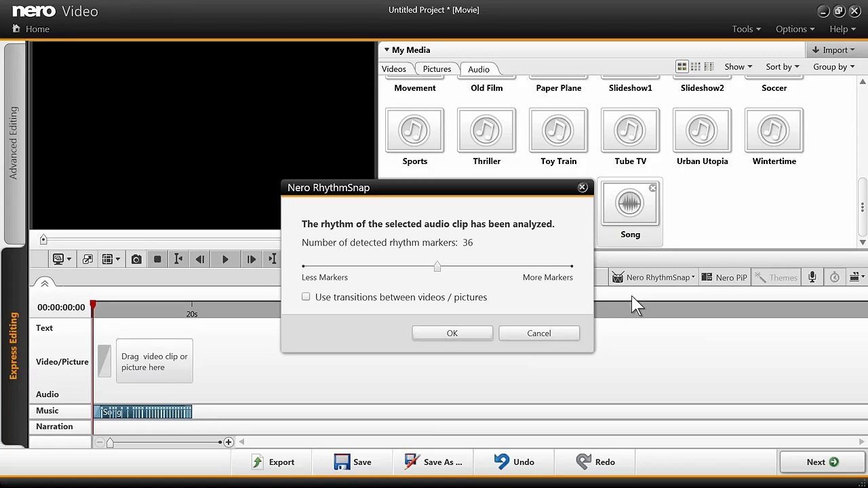Step back one frame
868x488 pixels.
[x=200, y=259]
